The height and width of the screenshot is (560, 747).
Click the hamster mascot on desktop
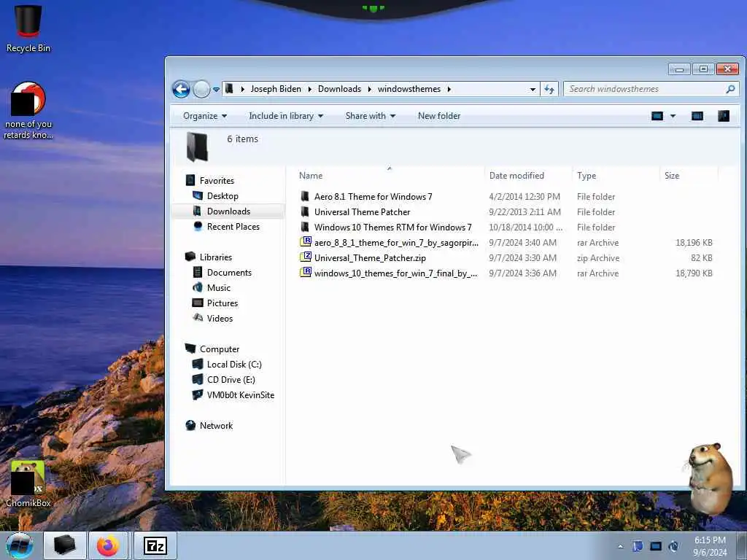(708, 478)
